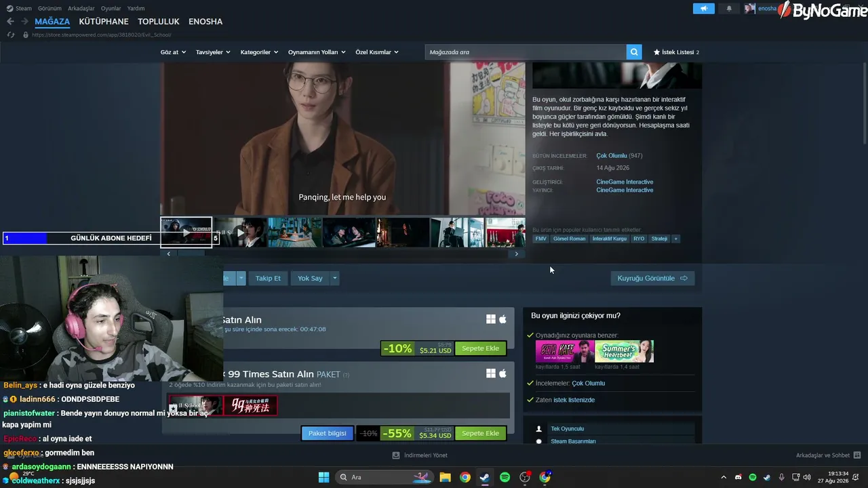The width and height of the screenshot is (868, 488).
Task: Open the Steam notifications bell
Action: pos(729,9)
